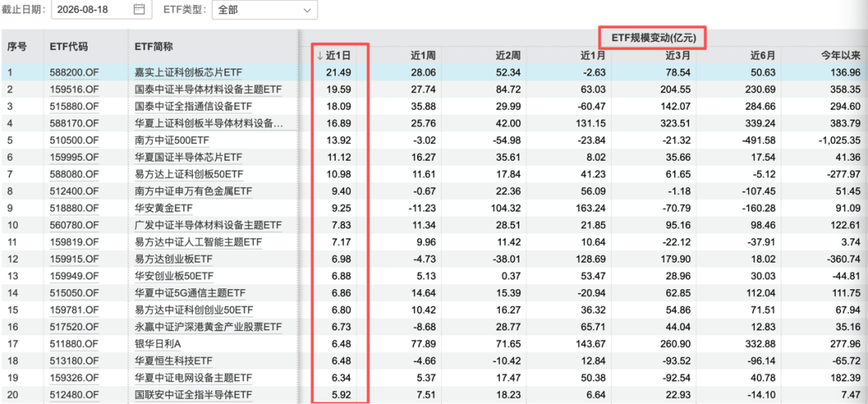Select 华夏国证半导体芯片ETF name
Screen dimensions: 868x404
(x=188, y=157)
